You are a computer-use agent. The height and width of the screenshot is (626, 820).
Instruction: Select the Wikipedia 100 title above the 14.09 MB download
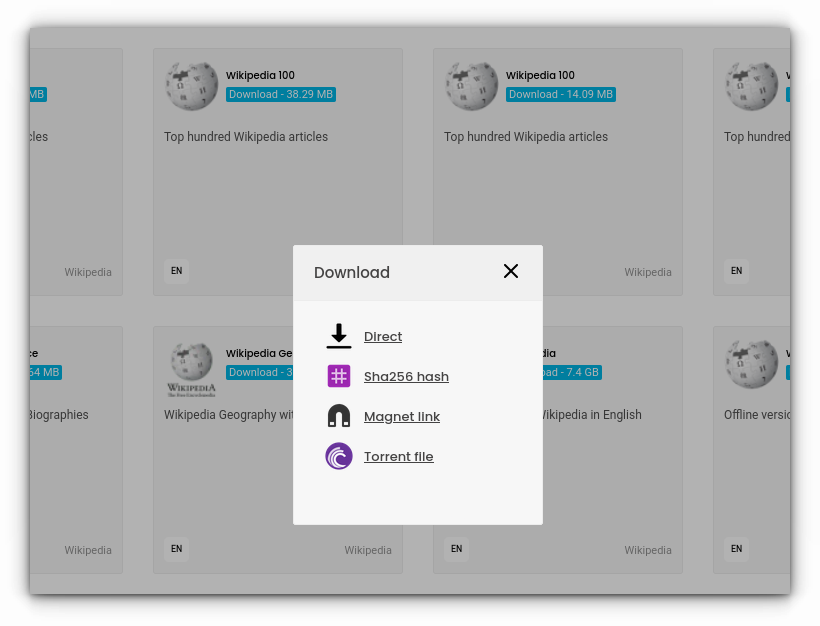540,75
